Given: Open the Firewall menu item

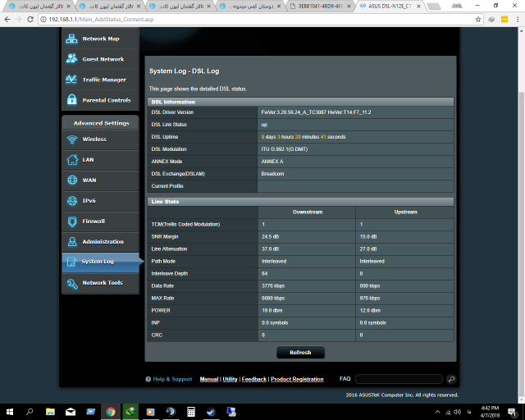Looking at the screenshot, I should point(100,221).
